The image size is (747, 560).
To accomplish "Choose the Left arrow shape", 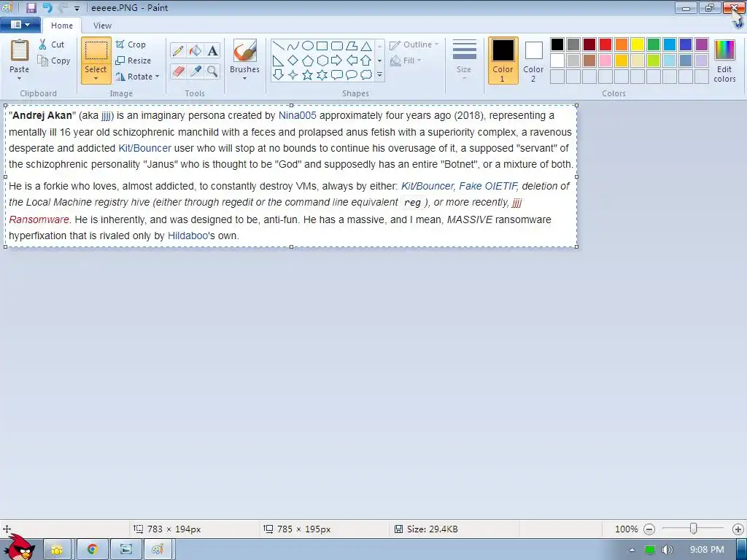I will [352, 61].
